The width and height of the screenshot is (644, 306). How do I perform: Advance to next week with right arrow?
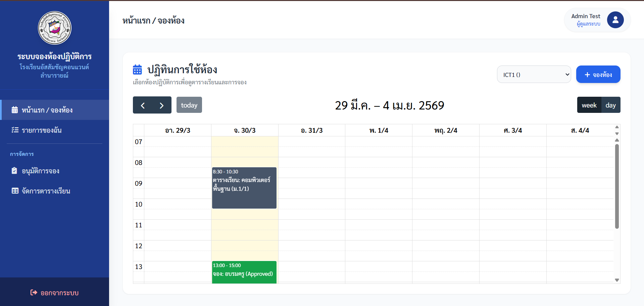click(162, 105)
